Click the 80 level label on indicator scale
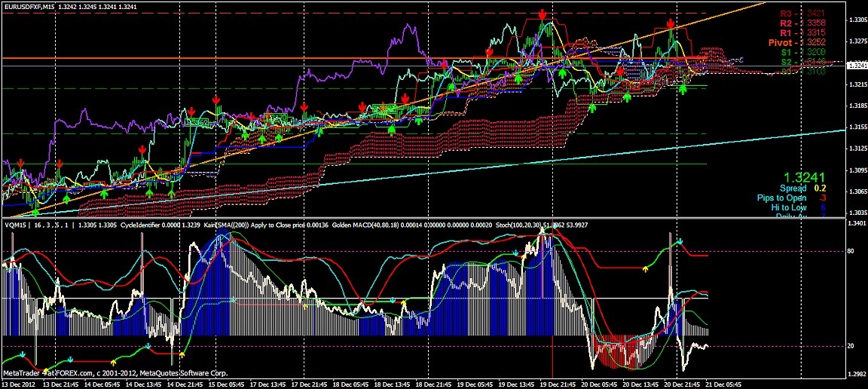This screenshot has width=868, height=389. coord(850,251)
